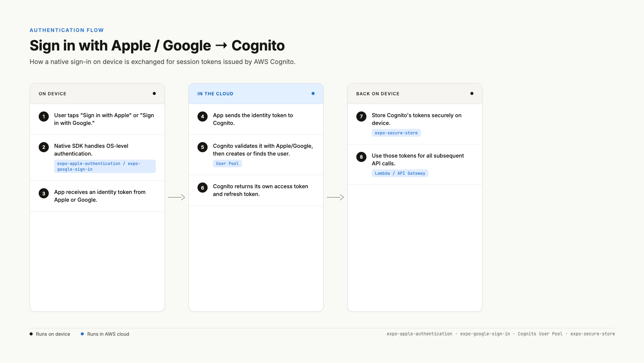Click the step 2 number badge
This screenshot has height=363, width=644.
44,147
